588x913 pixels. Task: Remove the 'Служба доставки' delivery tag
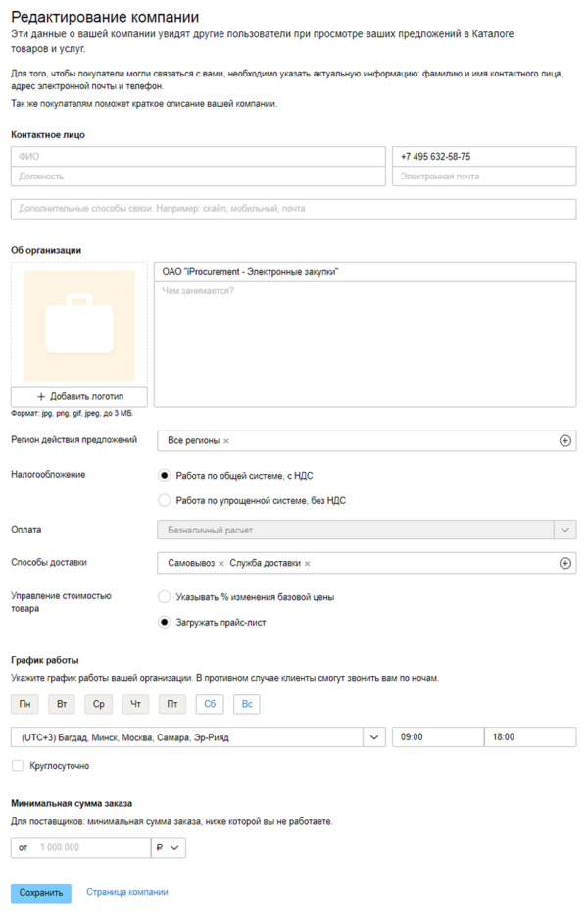[307, 563]
